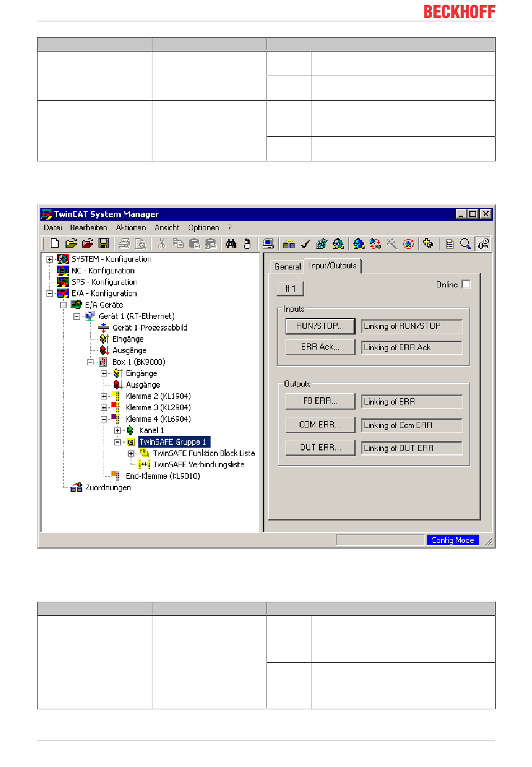
Task: Toggle the Online checkbox
Action: click(x=466, y=284)
